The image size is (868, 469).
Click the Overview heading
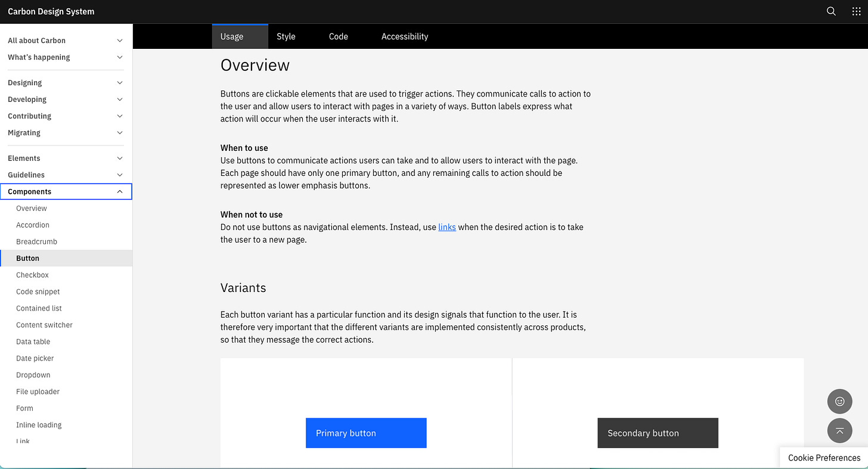pos(255,65)
